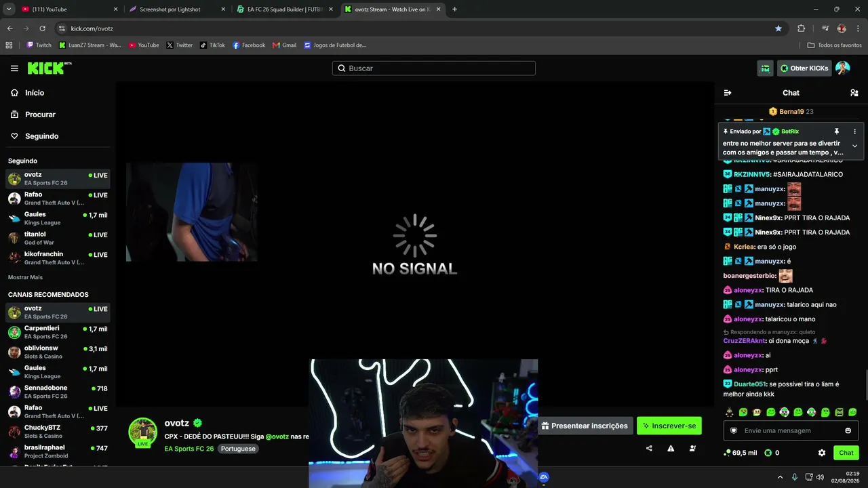This screenshot has width=868, height=488.
Task: Open the Kick hamburger menu
Action: point(14,68)
